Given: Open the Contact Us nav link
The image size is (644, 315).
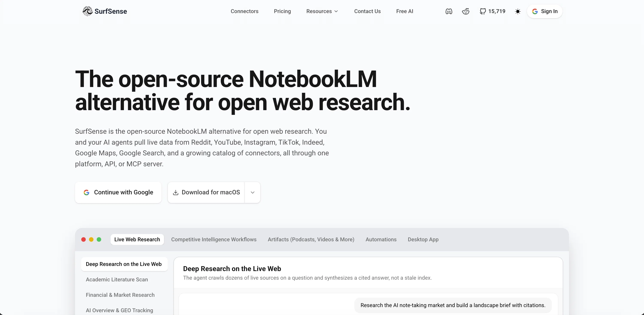Looking at the screenshot, I should pos(367,11).
